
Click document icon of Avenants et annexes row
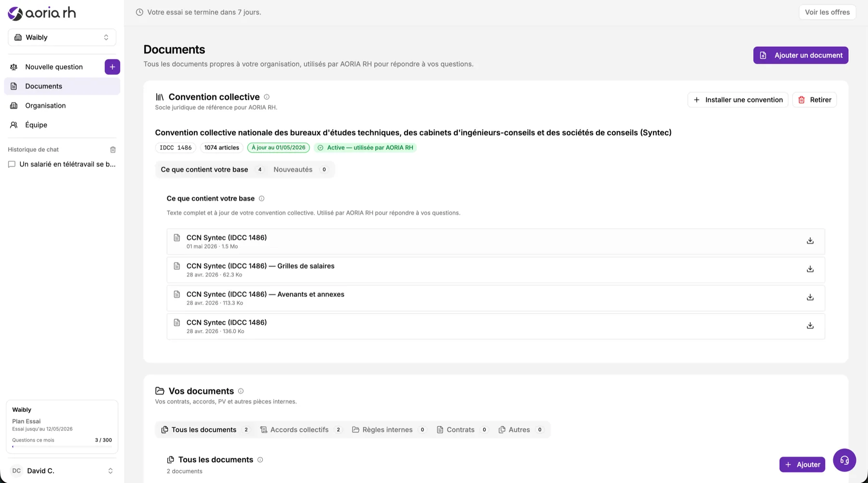coord(177,295)
